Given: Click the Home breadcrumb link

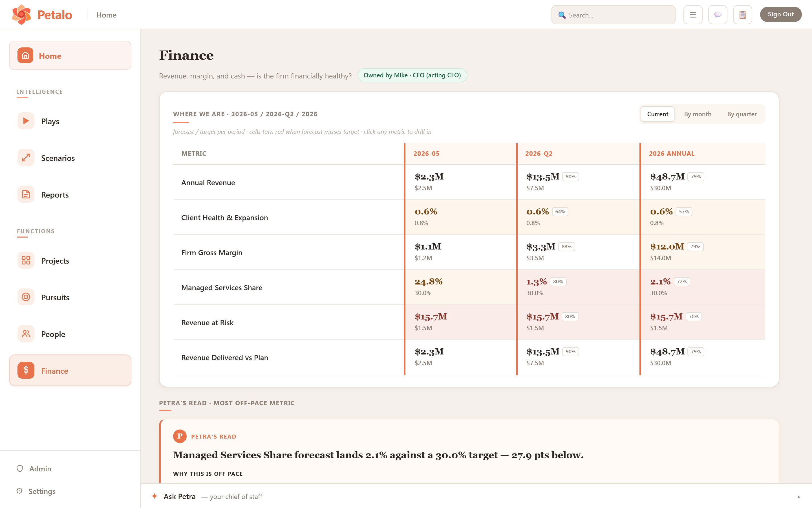Looking at the screenshot, I should [106, 15].
